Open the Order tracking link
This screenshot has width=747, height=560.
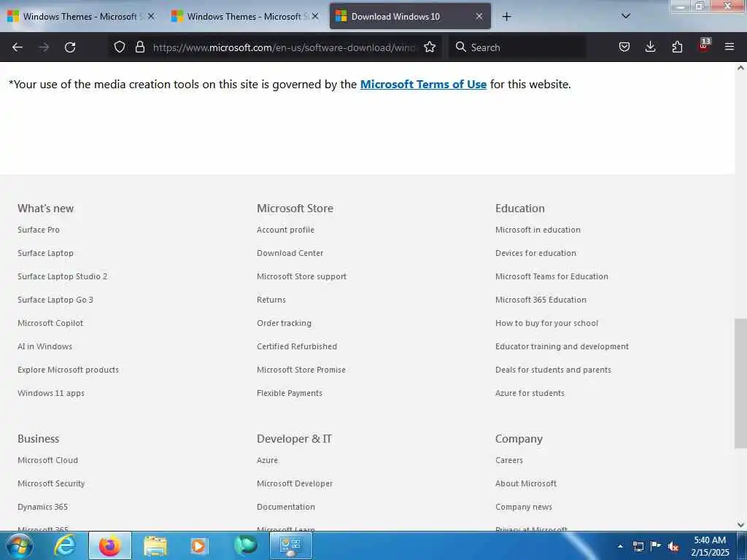284,323
